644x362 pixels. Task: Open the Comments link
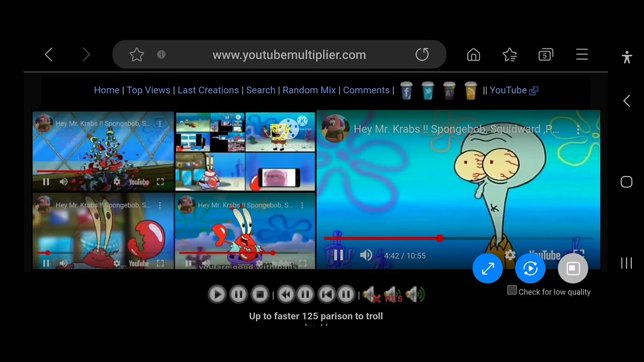366,90
